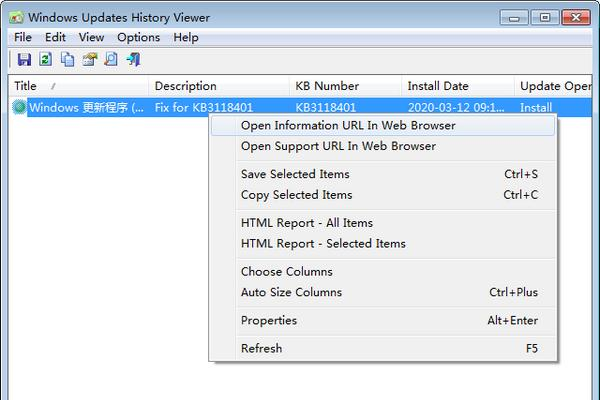Open Properties from the context menu
This screenshot has height=400, width=600.
point(383,320)
